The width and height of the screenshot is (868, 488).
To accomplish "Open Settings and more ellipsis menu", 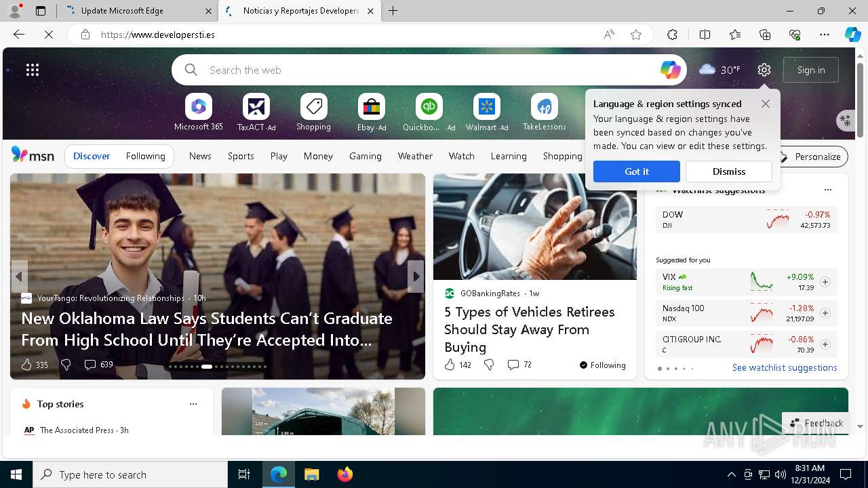I will coord(825,35).
